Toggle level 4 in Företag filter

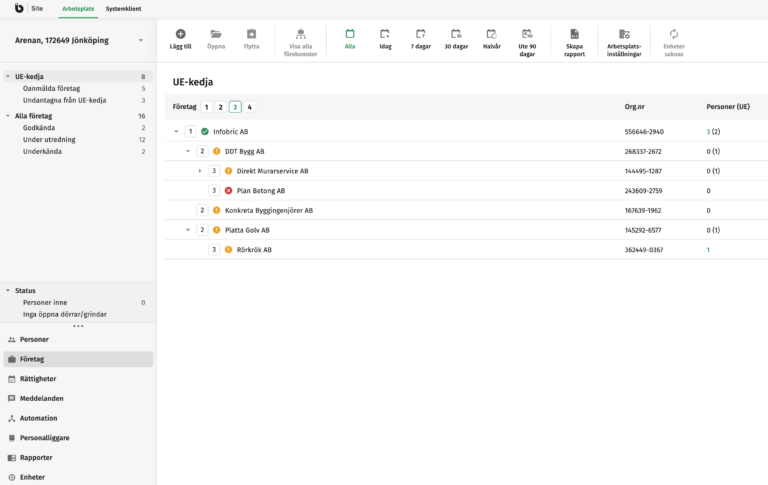coord(250,107)
